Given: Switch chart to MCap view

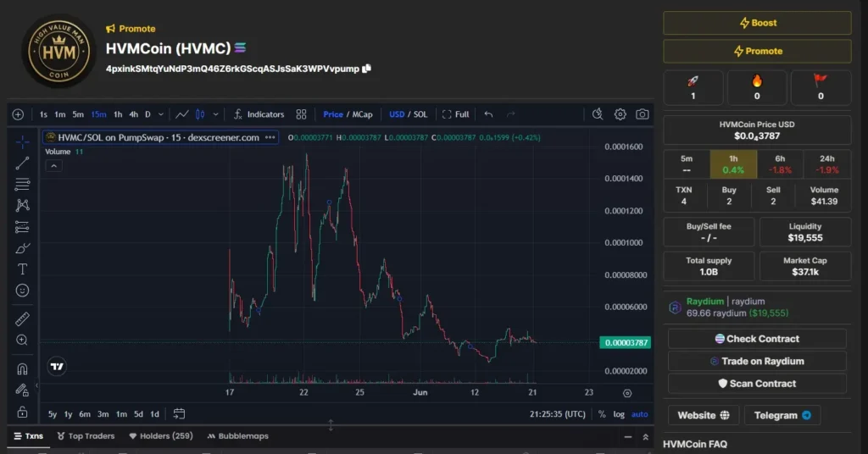Looking at the screenshot, I should (x=363, y=114).
